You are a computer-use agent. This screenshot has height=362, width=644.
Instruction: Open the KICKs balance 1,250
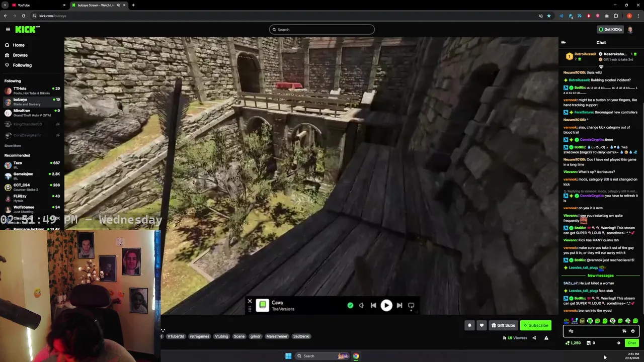pyautogui.click(x=573, y=343)
